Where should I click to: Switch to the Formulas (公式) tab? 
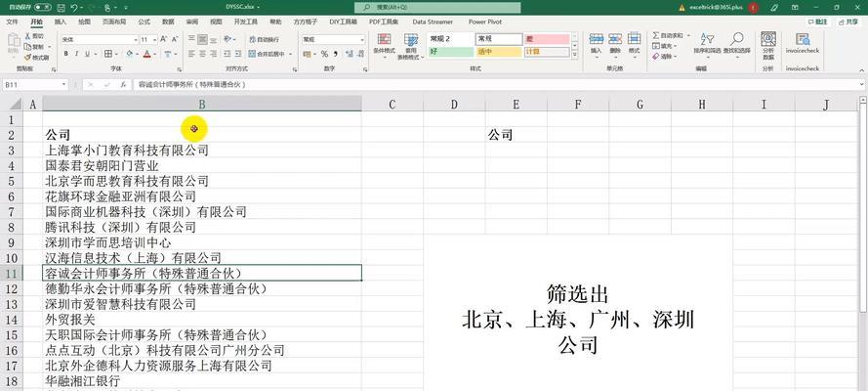coord(144,22)
